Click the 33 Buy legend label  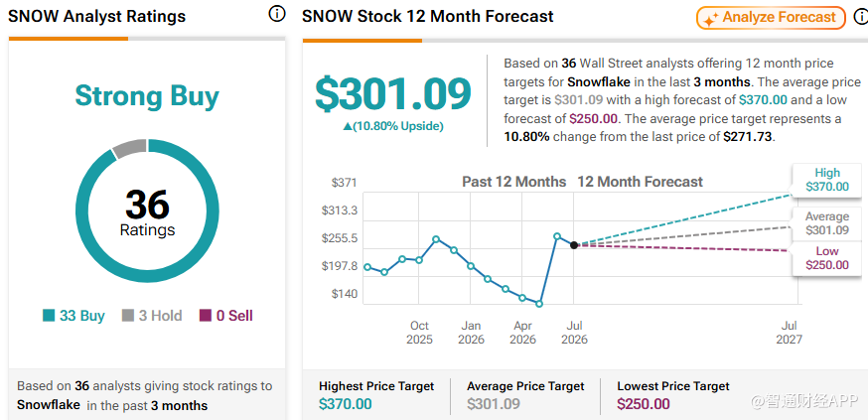(81, 316)
